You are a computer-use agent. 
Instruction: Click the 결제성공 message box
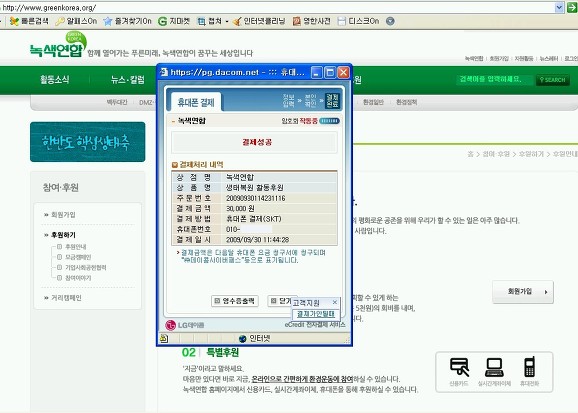[254, 142]
